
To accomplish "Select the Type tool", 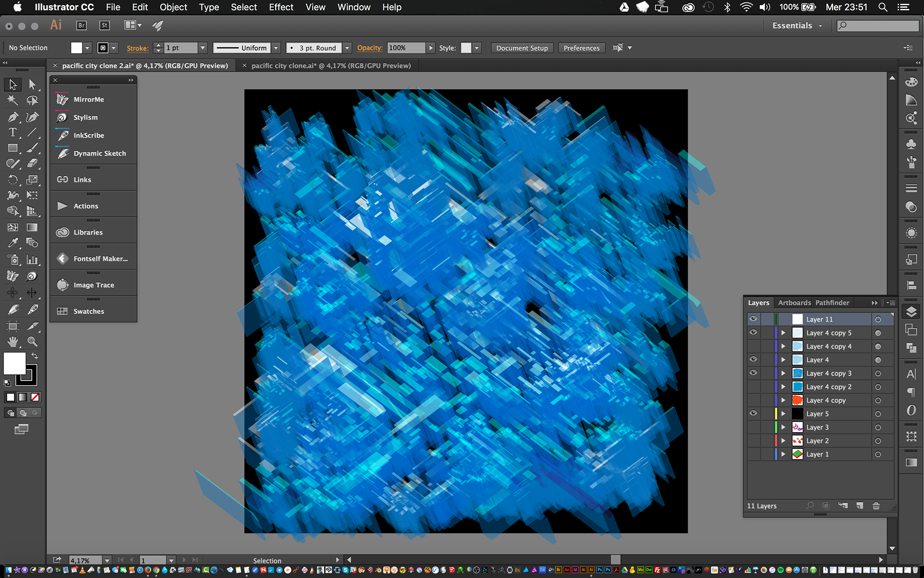I will point(13,132).
